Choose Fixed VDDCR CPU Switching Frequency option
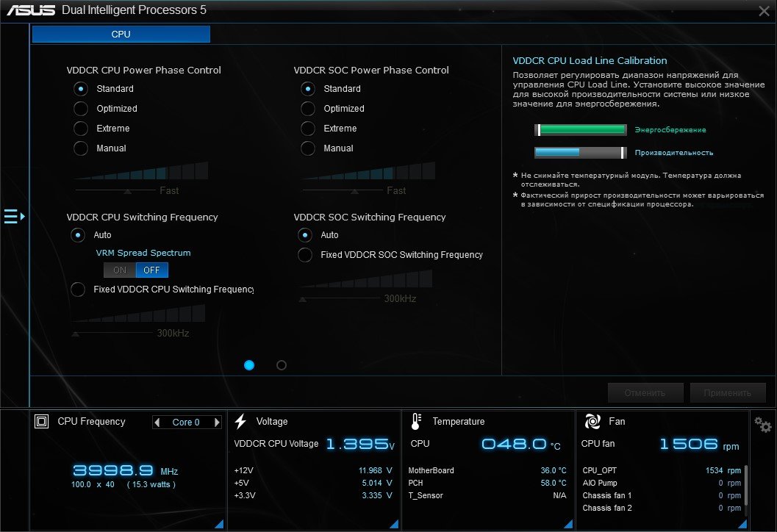Image resolution: width=777 pixels, height=532 pixels. pos(78,290)
